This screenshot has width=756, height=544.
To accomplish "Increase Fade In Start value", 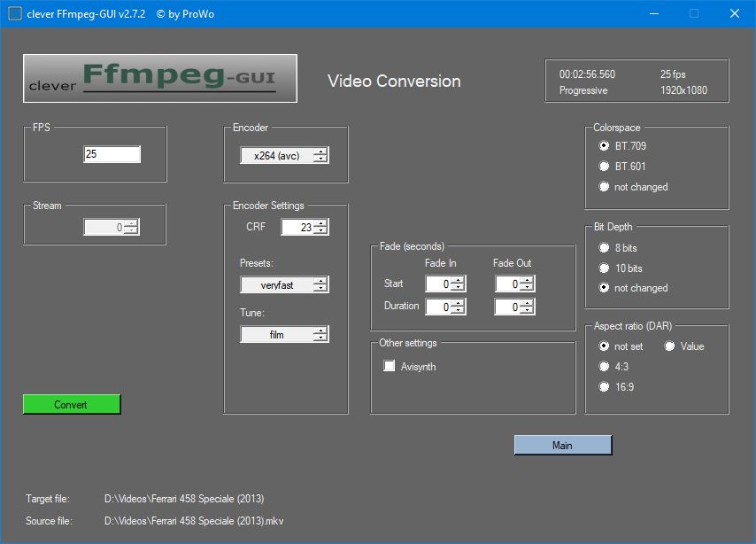I will (x=458, y=280).
